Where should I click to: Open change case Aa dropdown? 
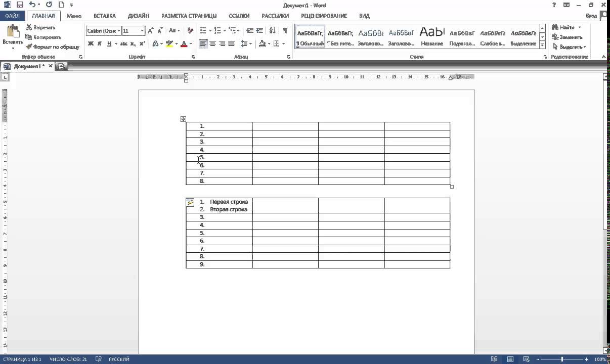174,30
